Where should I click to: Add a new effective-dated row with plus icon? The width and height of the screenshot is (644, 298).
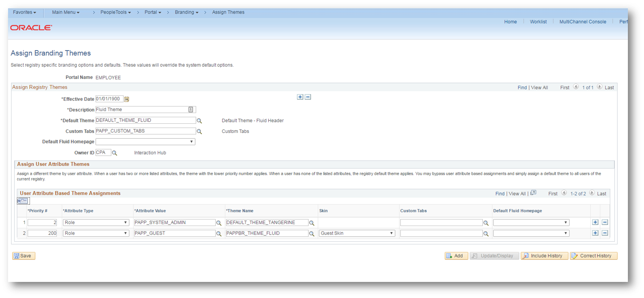(x=300, y=97)
